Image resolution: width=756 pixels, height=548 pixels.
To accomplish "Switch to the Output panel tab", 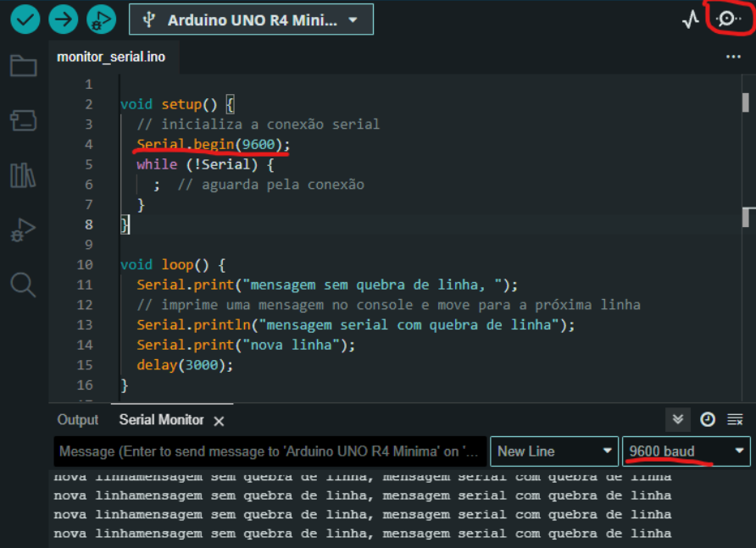I will click(78, 420).
